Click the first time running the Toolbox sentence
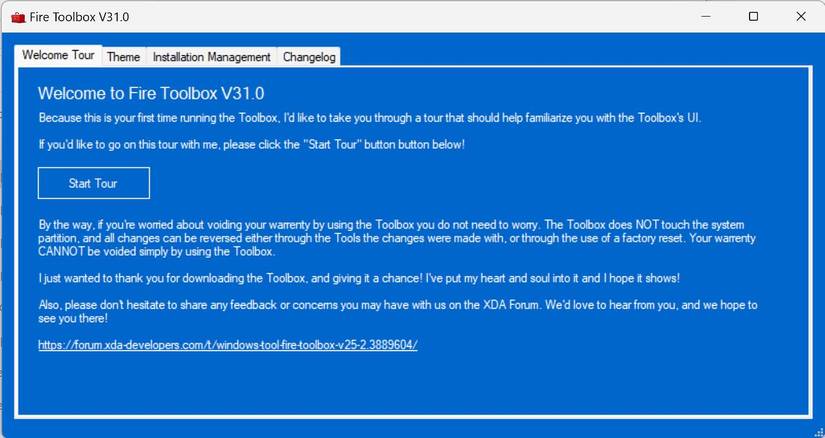 tap(370, 117)
